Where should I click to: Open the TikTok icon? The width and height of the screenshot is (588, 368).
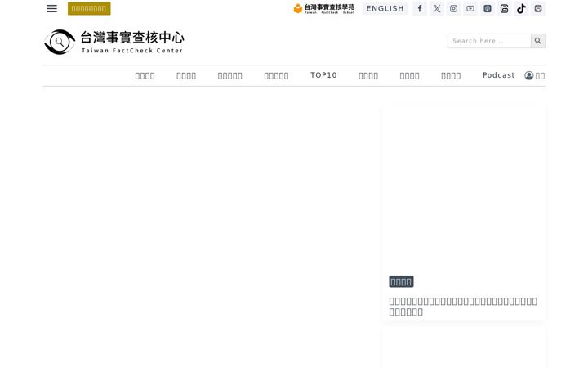(521, 8)
